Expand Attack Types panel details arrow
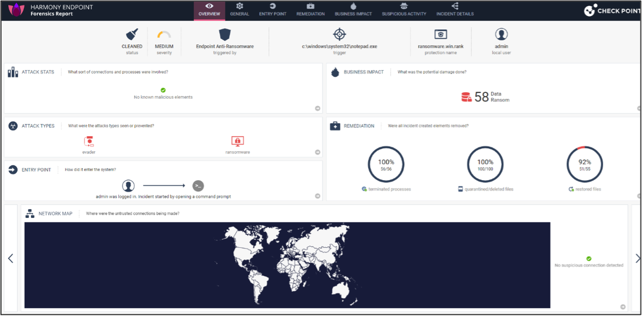This screenshot has height=317, width=644. pyautogui.click(x=317, y=152)
